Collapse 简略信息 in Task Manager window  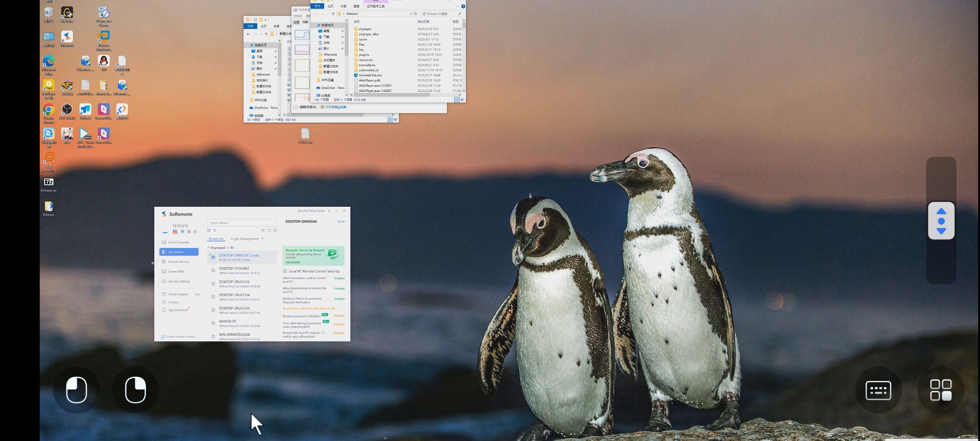305,107
